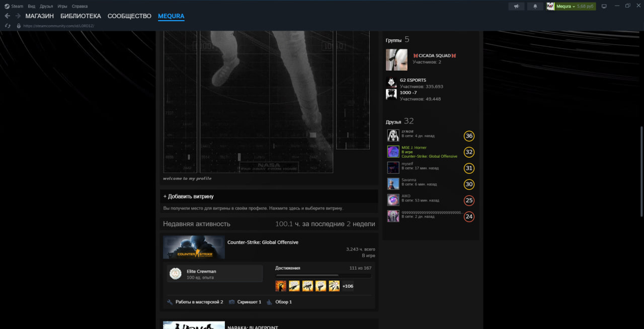Open the notifications bell

pyautogui.click(x=535, y=6)
